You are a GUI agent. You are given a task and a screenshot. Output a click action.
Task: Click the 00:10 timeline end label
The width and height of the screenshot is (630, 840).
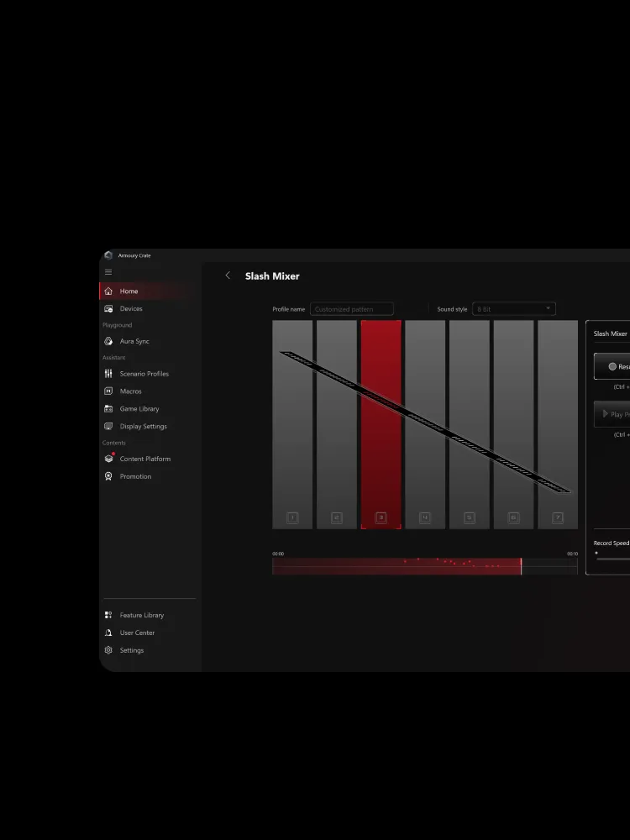click(573, 554)
